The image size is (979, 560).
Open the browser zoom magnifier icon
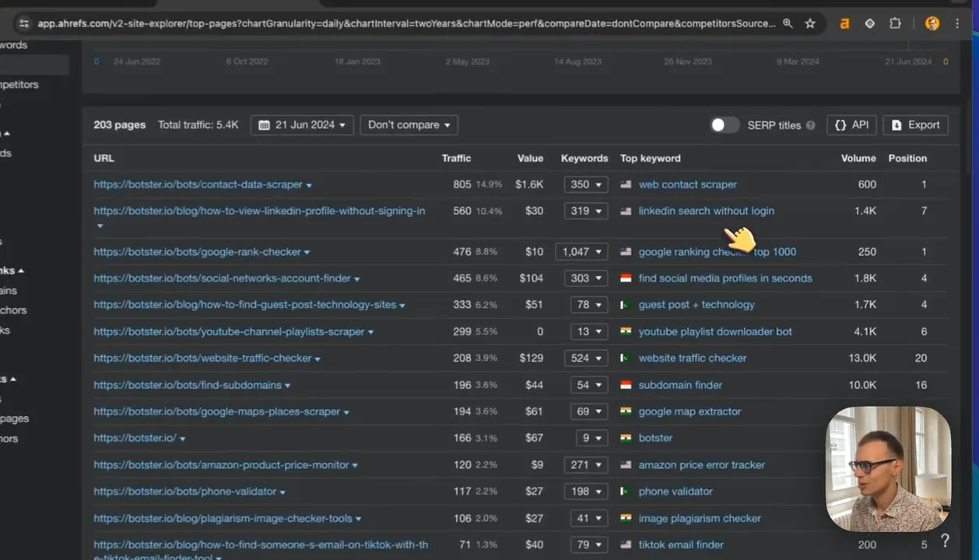(x=788, y=23)
